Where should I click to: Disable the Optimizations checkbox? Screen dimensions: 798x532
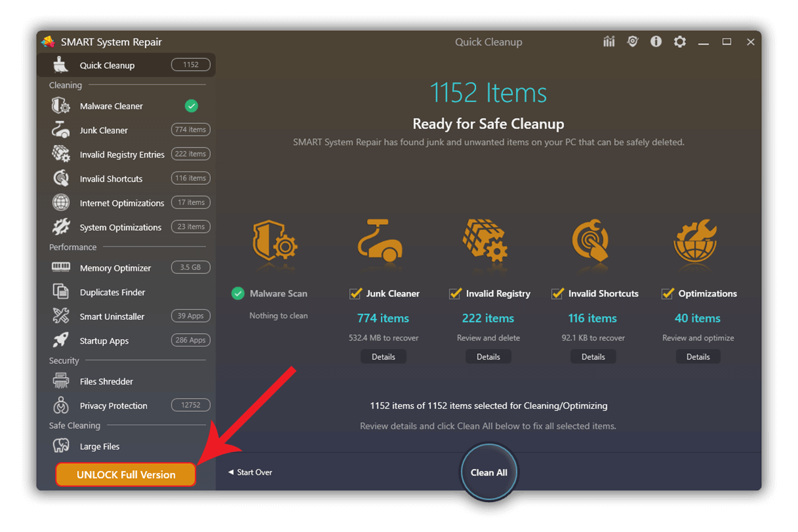[x=666, y=293]
